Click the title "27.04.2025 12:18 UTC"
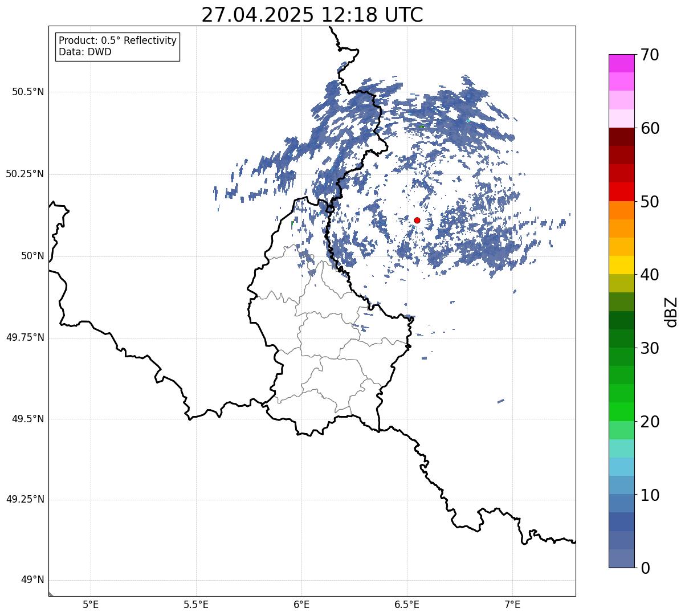 (312, 15)
